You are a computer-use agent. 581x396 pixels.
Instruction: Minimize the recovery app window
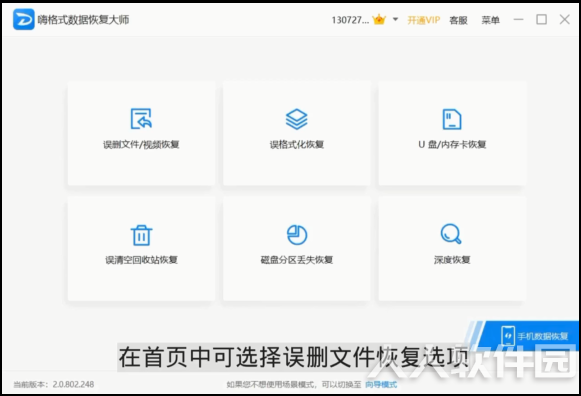click(x=518, y=19)
